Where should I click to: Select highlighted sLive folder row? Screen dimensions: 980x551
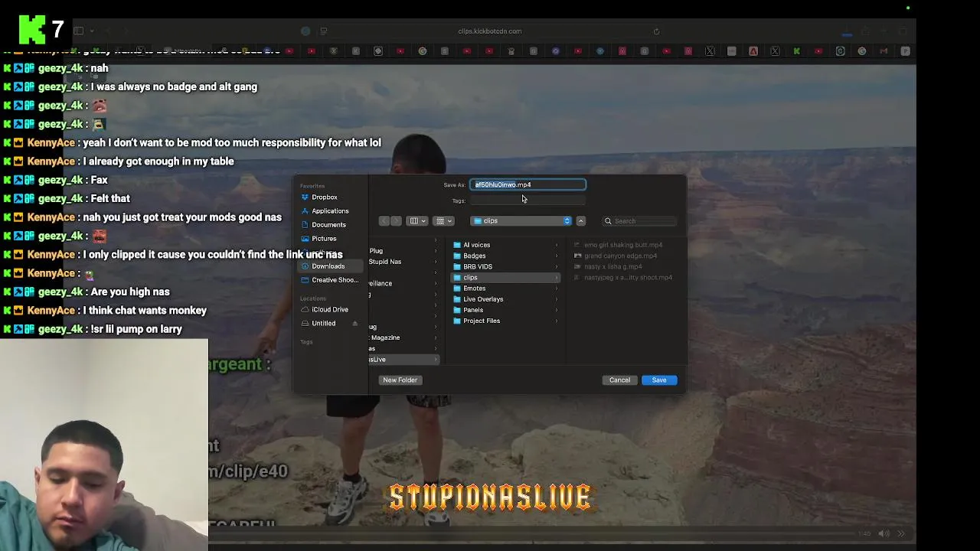coord(403,360)
